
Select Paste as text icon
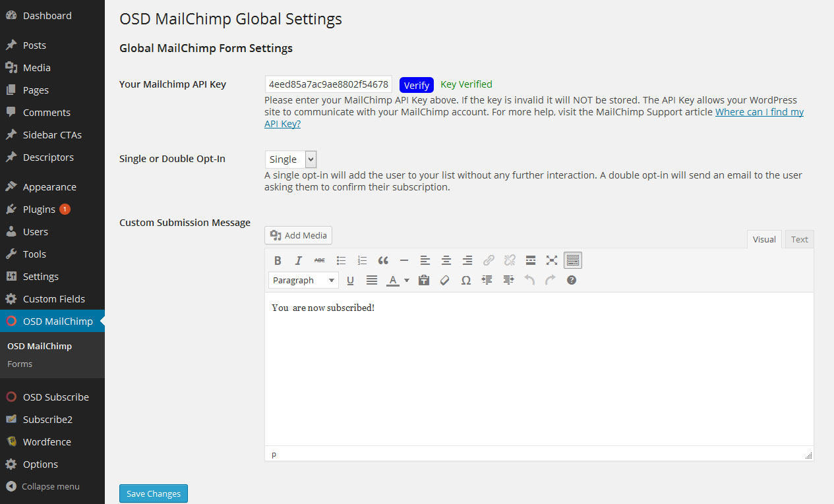(424, 280)
